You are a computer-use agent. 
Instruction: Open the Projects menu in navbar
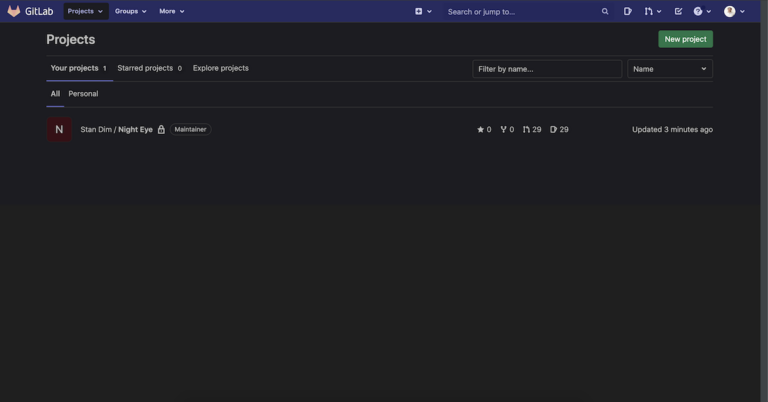(85, 11)
